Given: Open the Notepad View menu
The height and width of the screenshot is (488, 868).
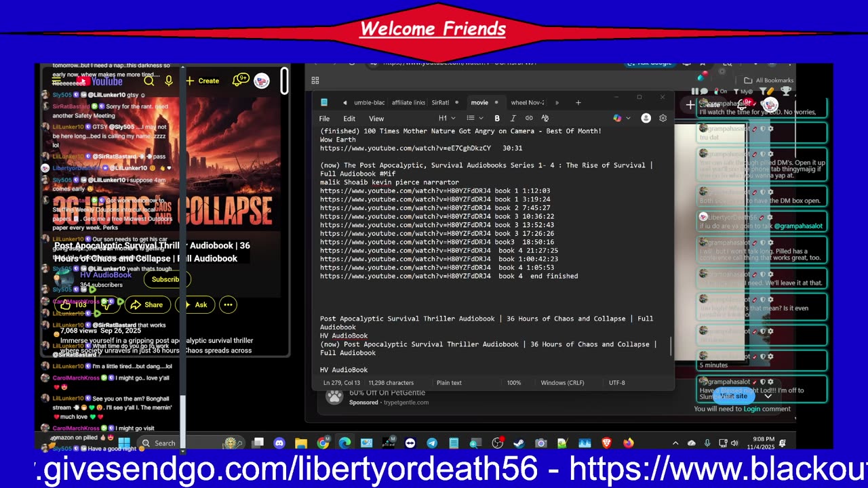Looking at the screenshot, I should (376, 119).
